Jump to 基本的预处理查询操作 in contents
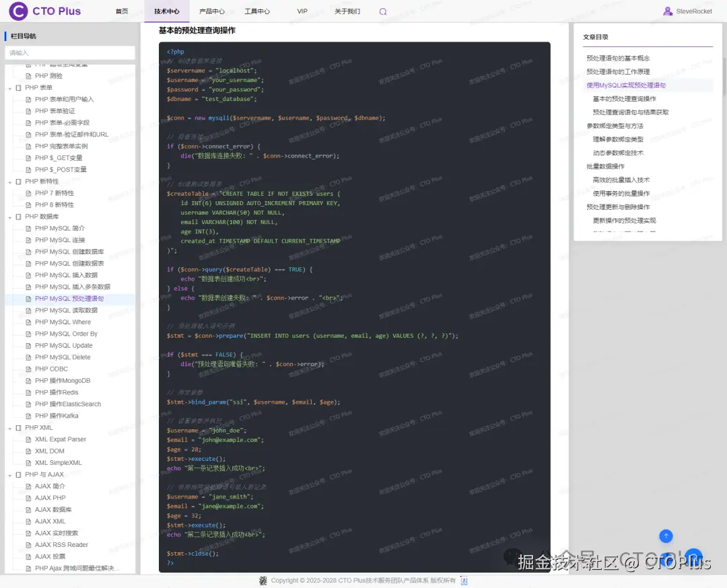Screen dimensions: 727x588 (624, 99)
